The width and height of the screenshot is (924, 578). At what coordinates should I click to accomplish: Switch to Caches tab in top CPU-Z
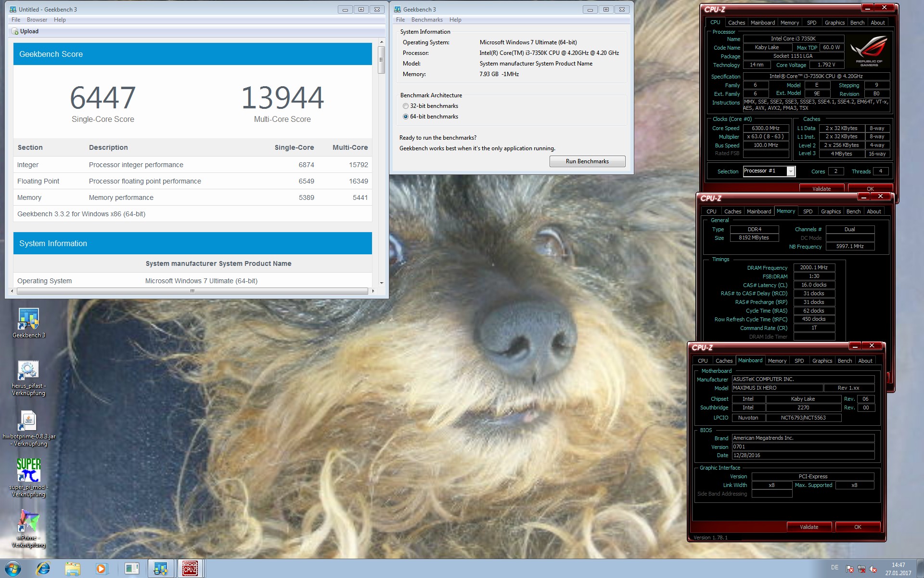[x=736, y=23]
